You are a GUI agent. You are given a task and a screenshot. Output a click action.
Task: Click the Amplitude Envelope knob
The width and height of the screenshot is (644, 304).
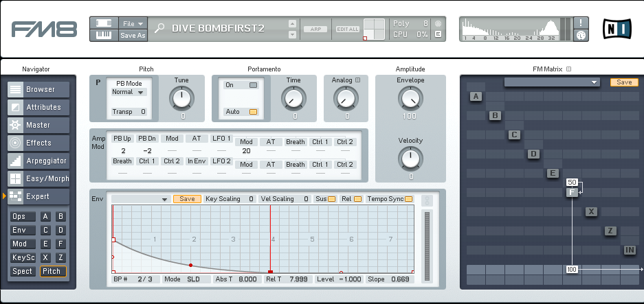click(410, 98)
